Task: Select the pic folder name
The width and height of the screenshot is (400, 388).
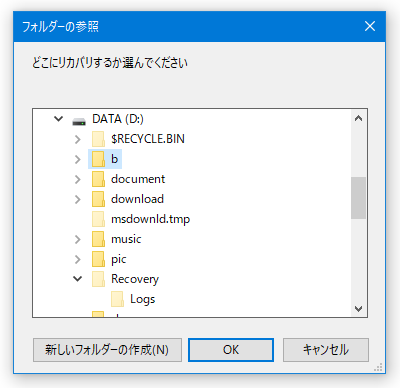Action: 118,259
